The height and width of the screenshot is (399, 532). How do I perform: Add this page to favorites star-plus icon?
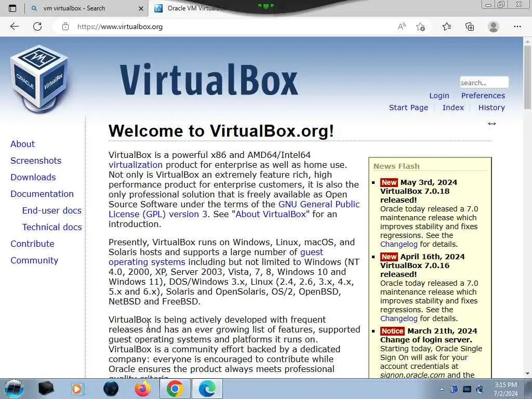click(421, 26)
